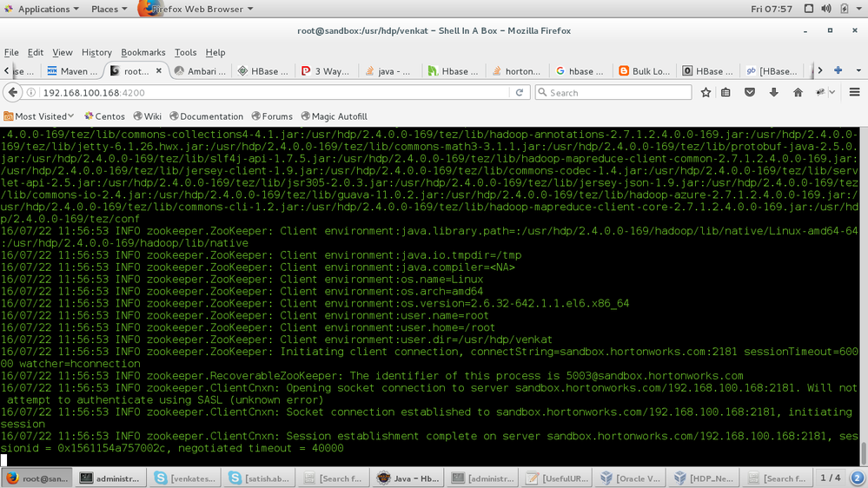Image resolution: width=868 pixels, height=488 pixels.
Task: Show your bookmarks list icon
Action: 726,92
